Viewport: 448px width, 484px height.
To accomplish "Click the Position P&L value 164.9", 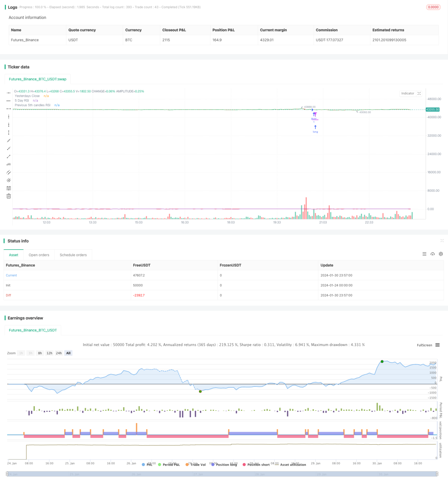I will pyautogui.click(x=217, y=40).
